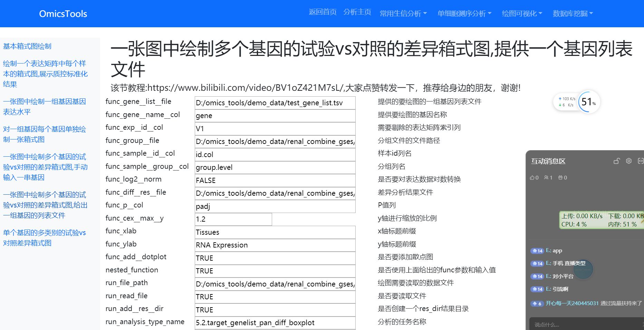Click level 14 badge beside 'E: 引流啊'
Image resolution: width=644 pixels, height=330 pixels.
[x=537, y=289]
